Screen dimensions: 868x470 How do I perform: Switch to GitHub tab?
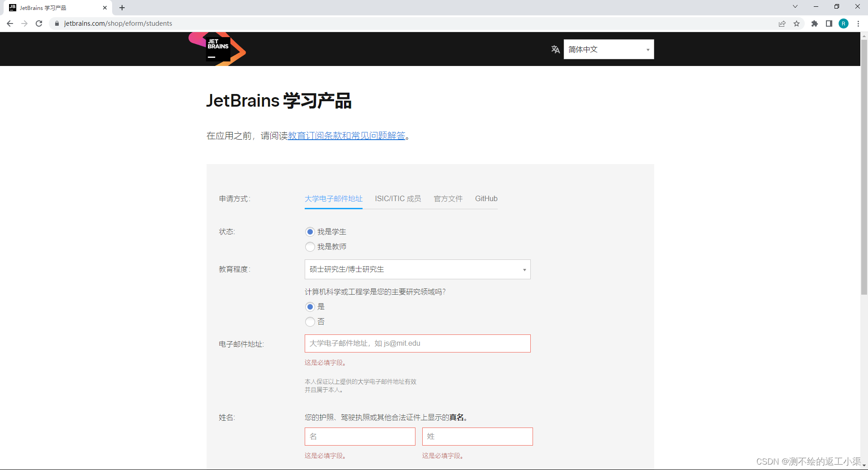click(486, 199)
